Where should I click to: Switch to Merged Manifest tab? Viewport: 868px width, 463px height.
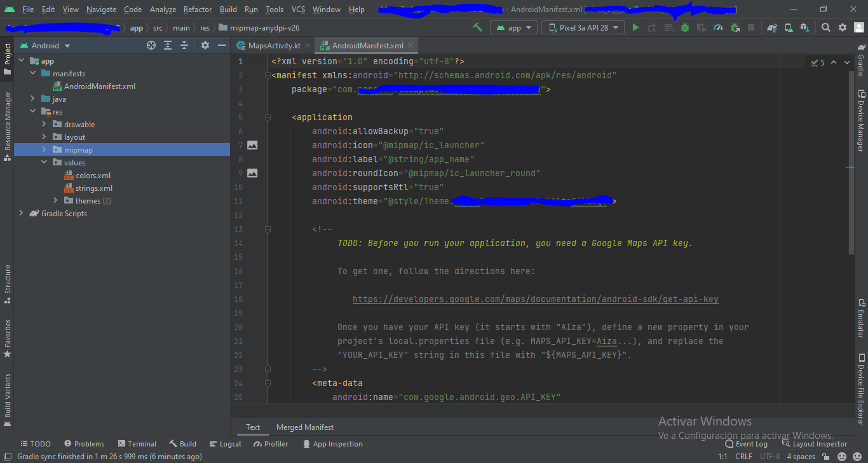[305, 427]
